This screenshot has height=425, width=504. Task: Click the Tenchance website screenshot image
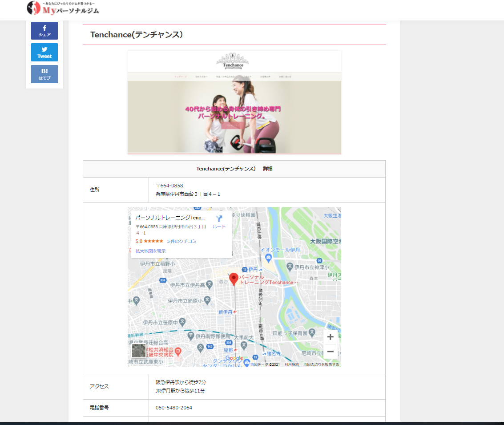234,102
